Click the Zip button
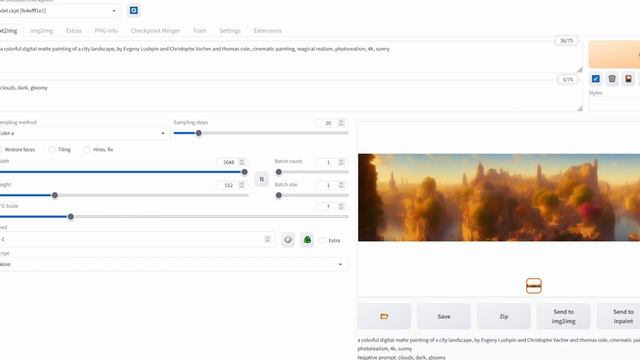The image size is (640, 360). coord(504,316)
